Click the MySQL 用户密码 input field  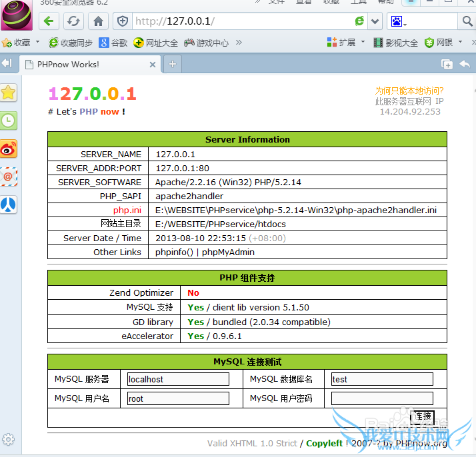point(382,398)
